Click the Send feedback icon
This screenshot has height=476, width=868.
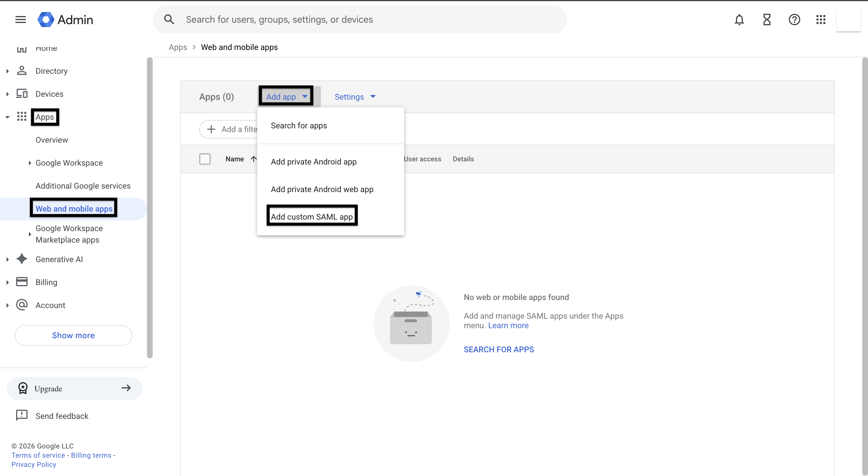(x=22, y=415)
